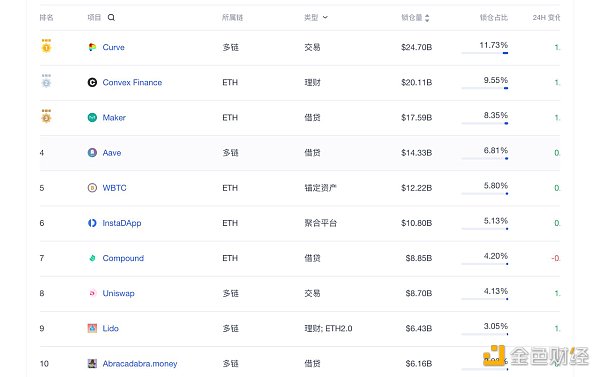The image size is (600, 377).
Task: Click Curve's 11.73% share progress bar
Action: [485, 53]
